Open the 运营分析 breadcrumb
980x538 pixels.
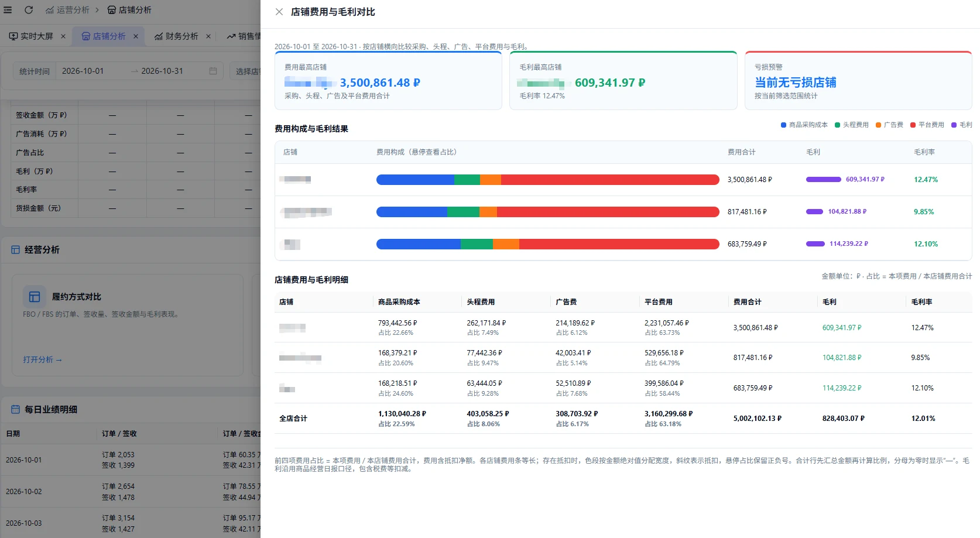coord(68,10)
